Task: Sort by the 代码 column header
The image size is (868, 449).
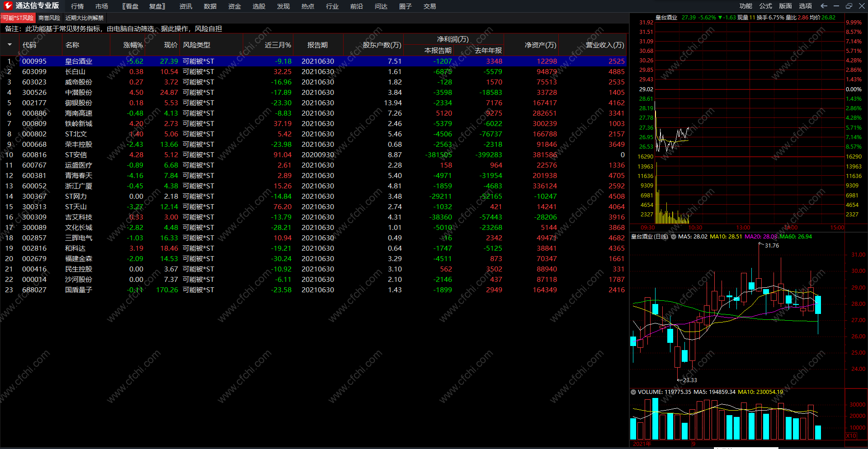Action: [29, 45]
